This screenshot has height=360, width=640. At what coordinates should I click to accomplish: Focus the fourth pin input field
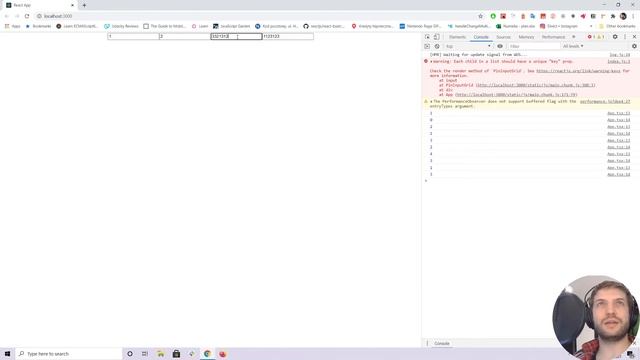coord(288,36)
